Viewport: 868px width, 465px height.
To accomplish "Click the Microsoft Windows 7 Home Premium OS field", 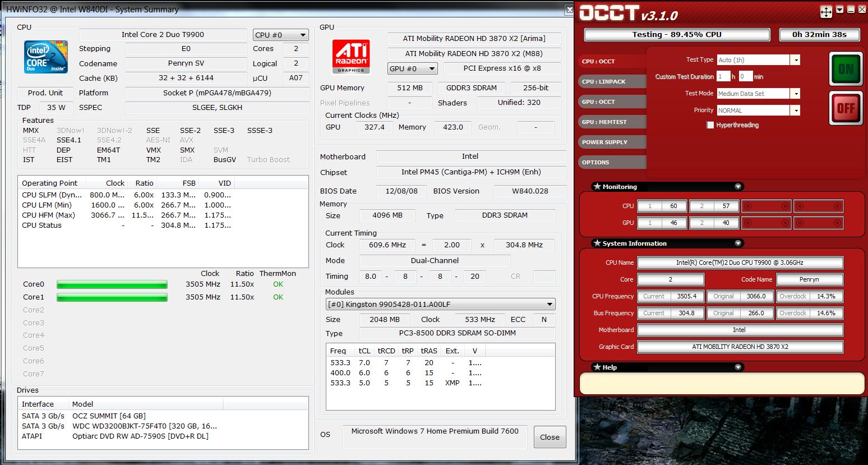I will click(x=435, y=437).
